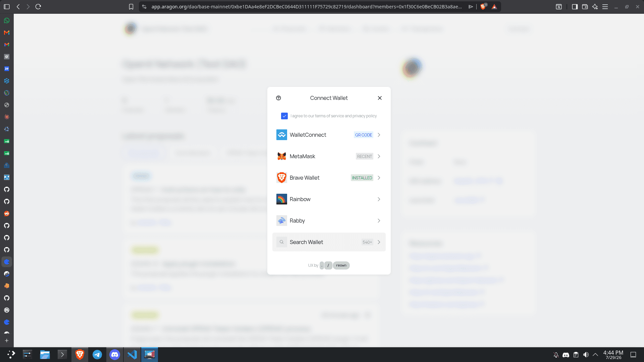
Task: Open the application launcher in taskbar
Action: click(x=11, y=355)
